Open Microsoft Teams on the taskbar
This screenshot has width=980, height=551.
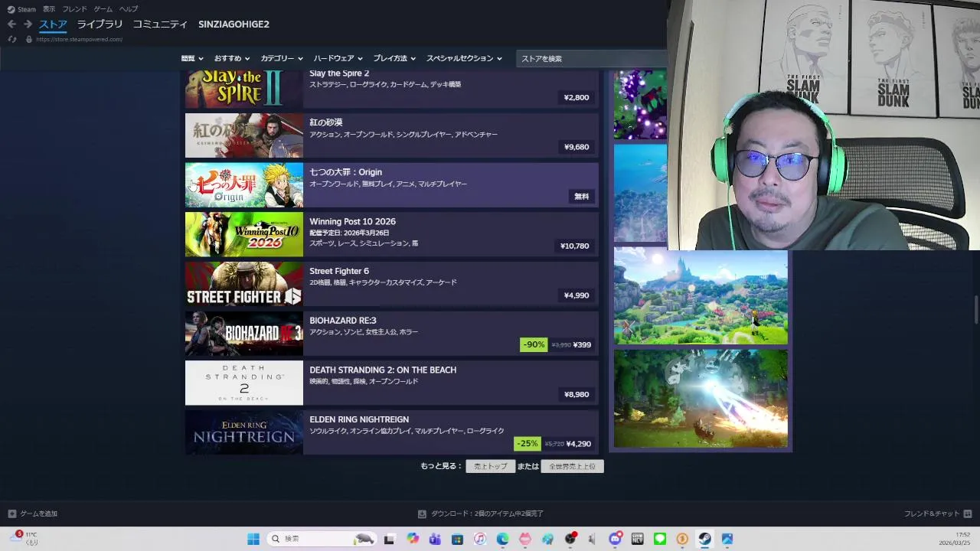pos(435,539)
